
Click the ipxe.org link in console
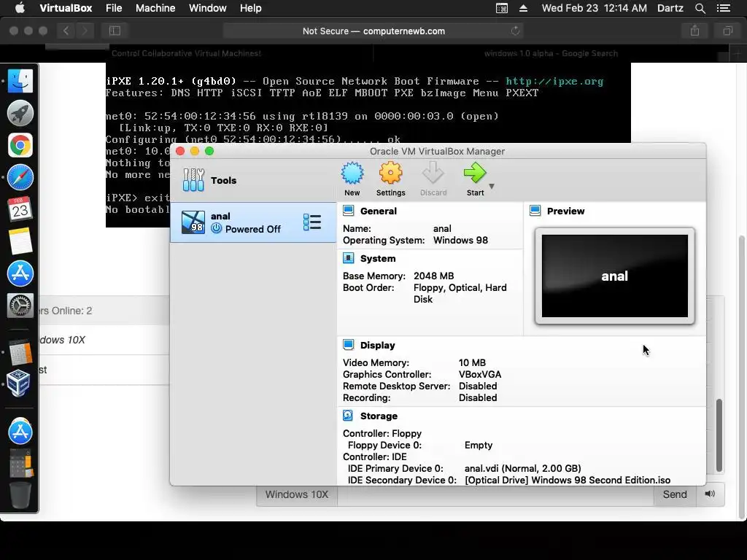pos(554,81)
